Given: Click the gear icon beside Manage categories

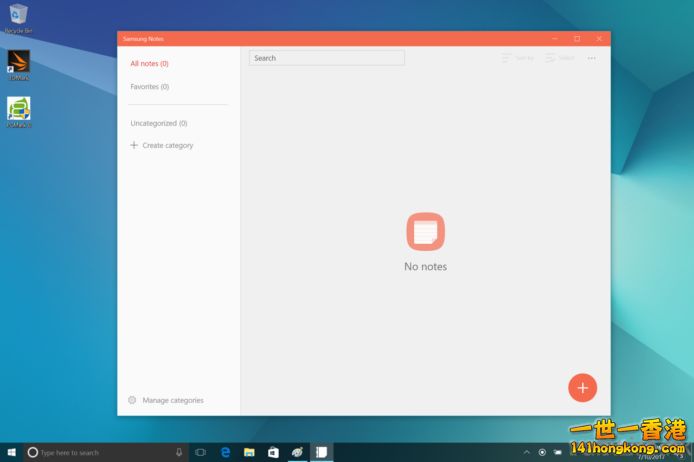Looking at the screenshot, I should [x=132, y=400].
